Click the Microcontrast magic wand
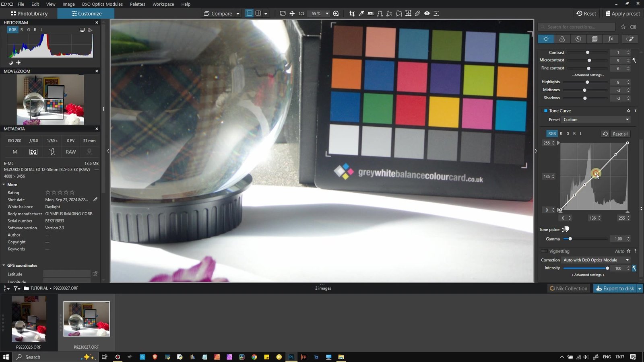The height and width of the screenshot is (362, 644). point(634,60)
